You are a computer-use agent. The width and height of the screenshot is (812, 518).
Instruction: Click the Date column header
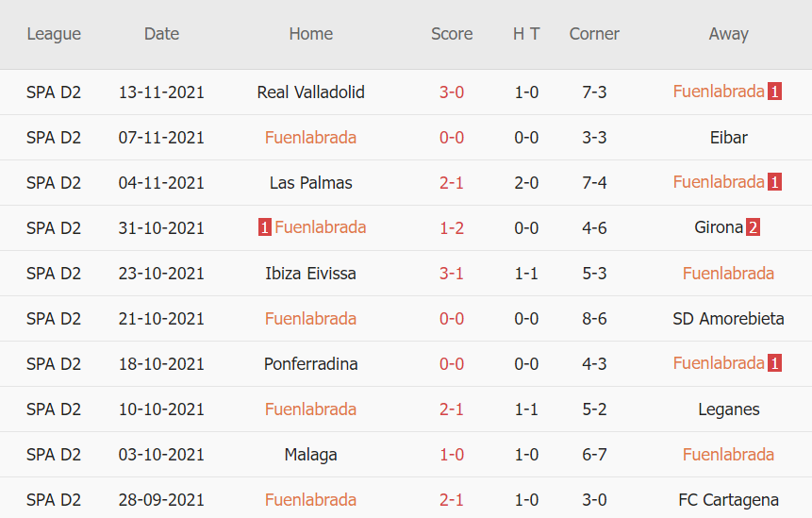(161, 34)
